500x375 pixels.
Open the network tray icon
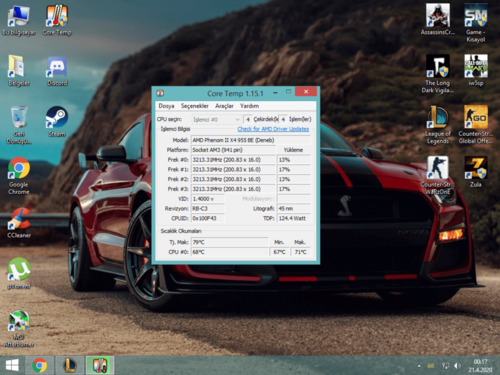[x=446, y=366]
